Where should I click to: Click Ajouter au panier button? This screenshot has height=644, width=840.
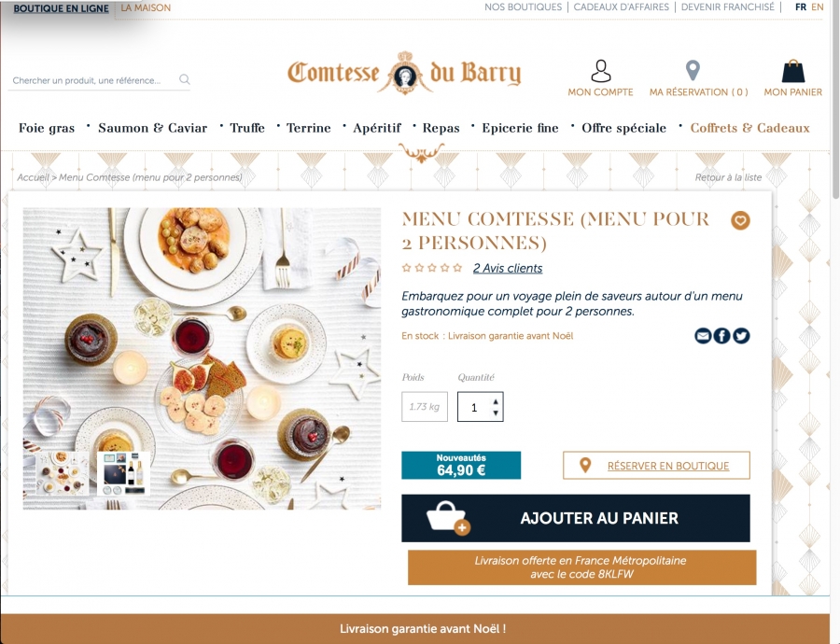(x=575, y=518)
